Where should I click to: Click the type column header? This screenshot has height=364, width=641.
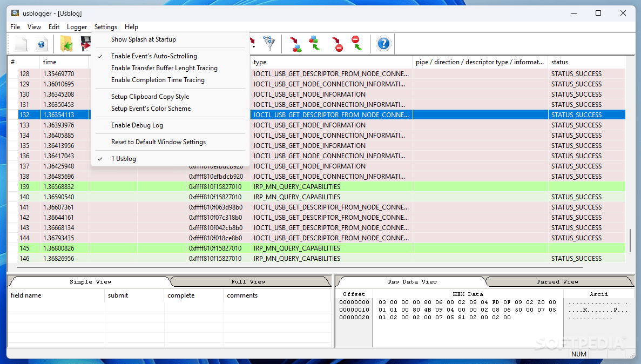click(331, 62)
